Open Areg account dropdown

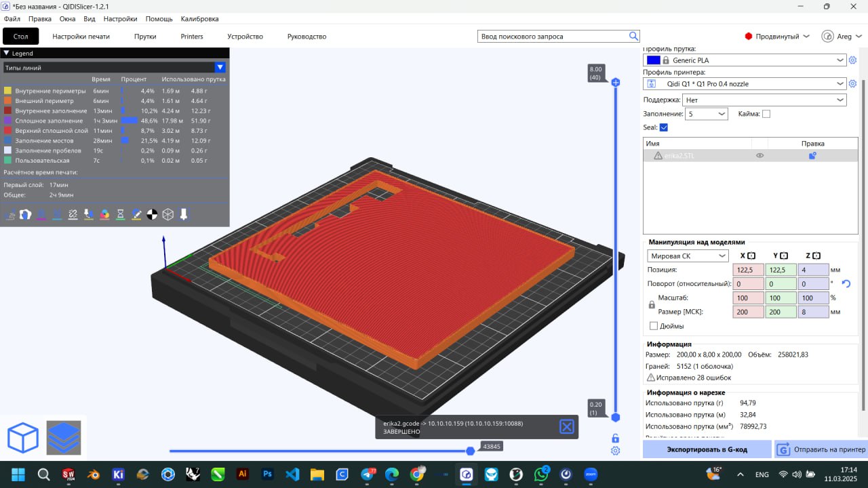pos(842,36)
